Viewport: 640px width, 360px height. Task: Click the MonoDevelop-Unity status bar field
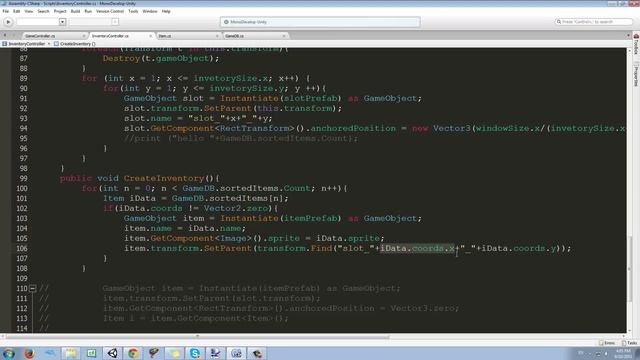tap(320, 22)
